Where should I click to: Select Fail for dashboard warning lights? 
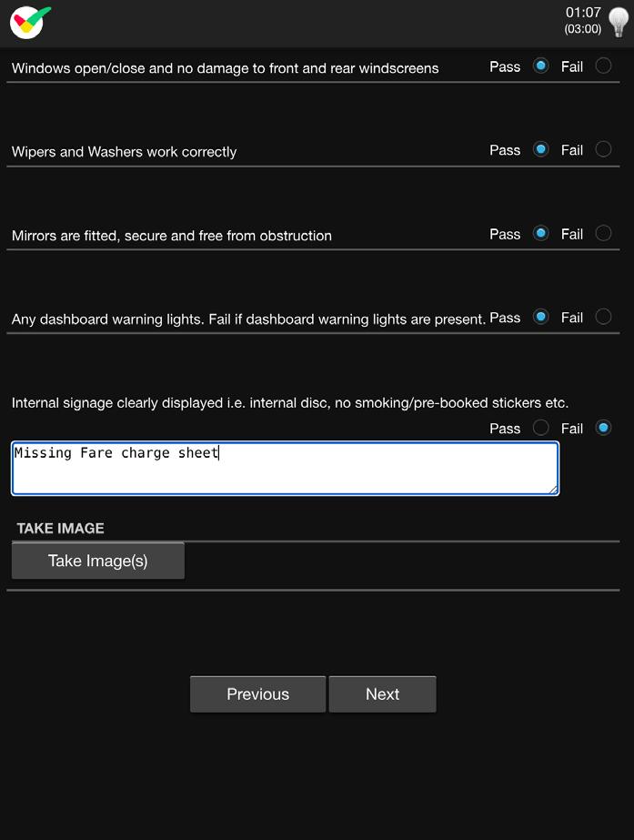pyautogui.click(x=603, y=317)
